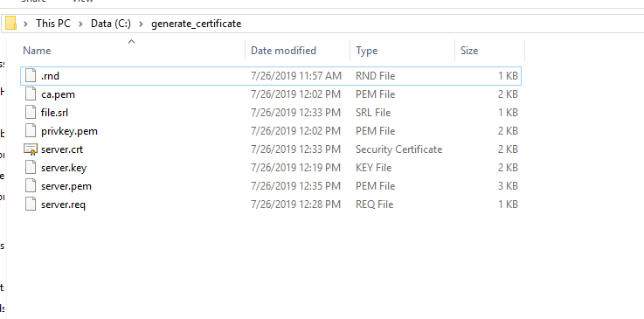This screenshot has height=319, width=644.
Task: Select the privkey.pem file name
Action: (69, 131)
